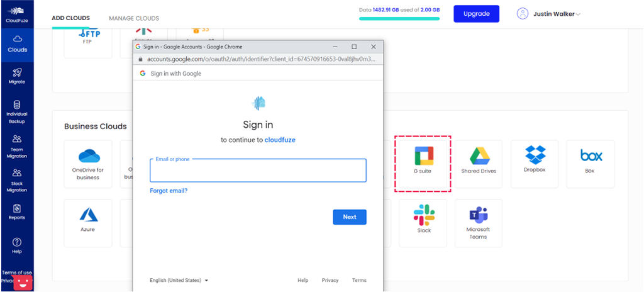Image resolution: width=644 pixels, height=292 pixels.
Task: Minimize the Google sign-in popup window
Action: click(x=335, y=47)
